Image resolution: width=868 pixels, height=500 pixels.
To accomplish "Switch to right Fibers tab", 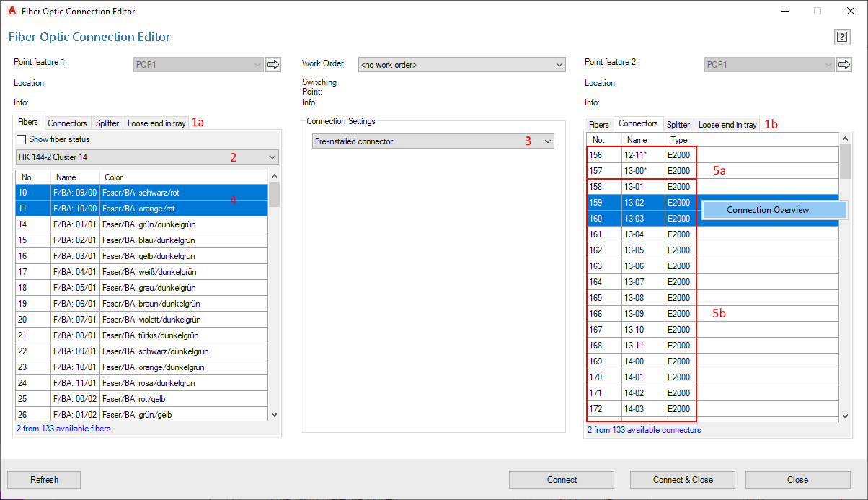I will [x=599, y=125].
